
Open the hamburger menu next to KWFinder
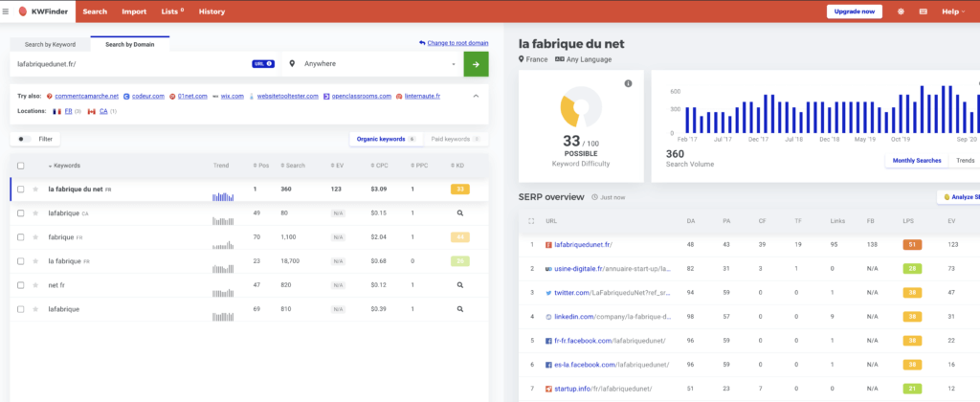[8, 11]
